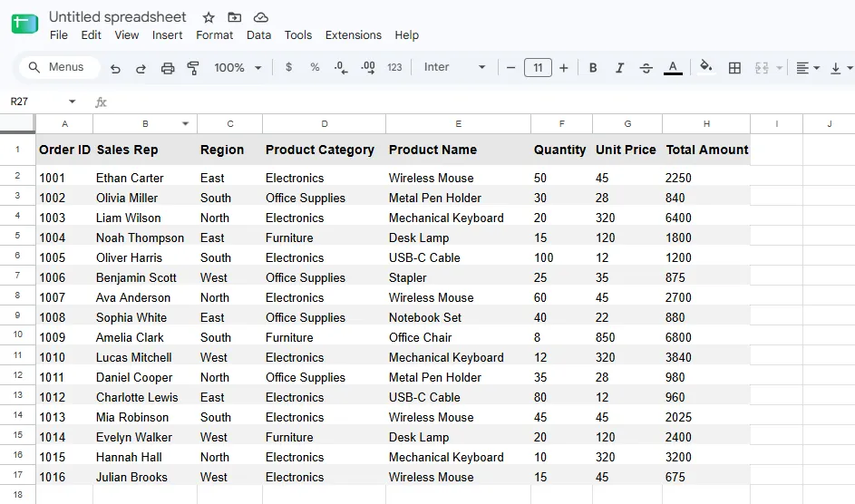Select column A header

coord(64,123)
